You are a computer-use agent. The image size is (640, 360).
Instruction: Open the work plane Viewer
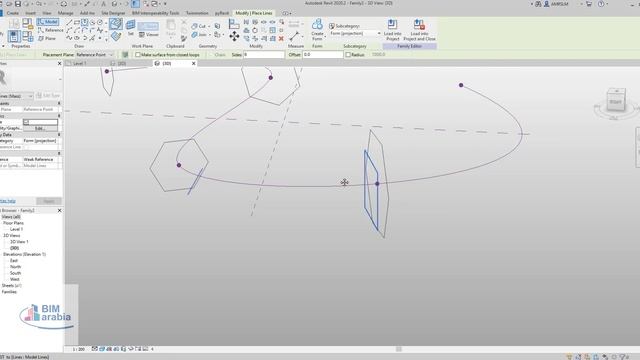[149, 35]
